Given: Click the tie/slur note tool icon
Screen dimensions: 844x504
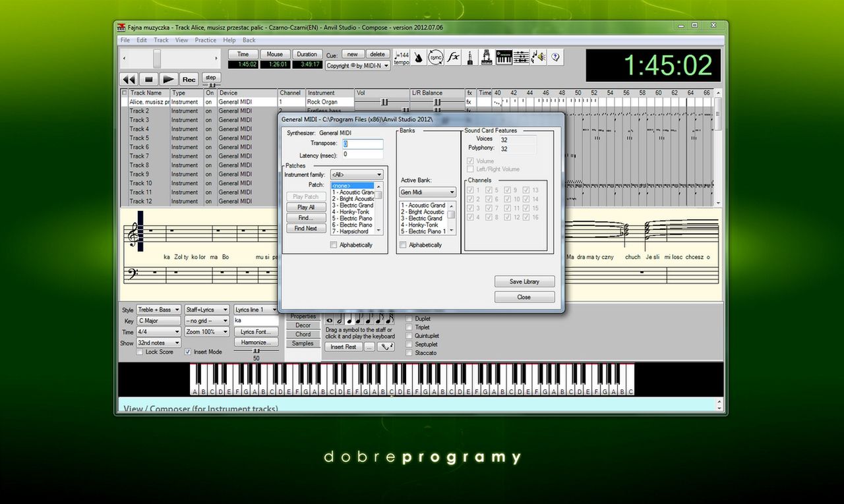Looking at the screenshot, I should point(385,347).
